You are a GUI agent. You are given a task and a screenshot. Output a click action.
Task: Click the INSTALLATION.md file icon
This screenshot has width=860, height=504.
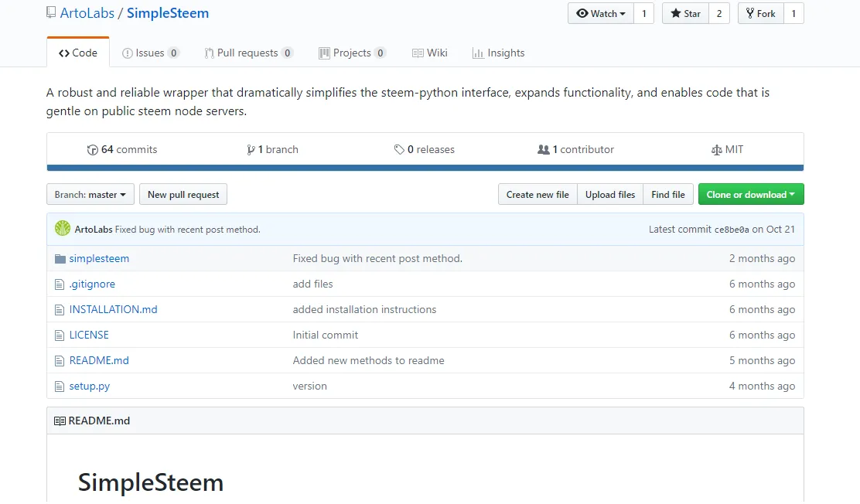(x=60, y=310)
